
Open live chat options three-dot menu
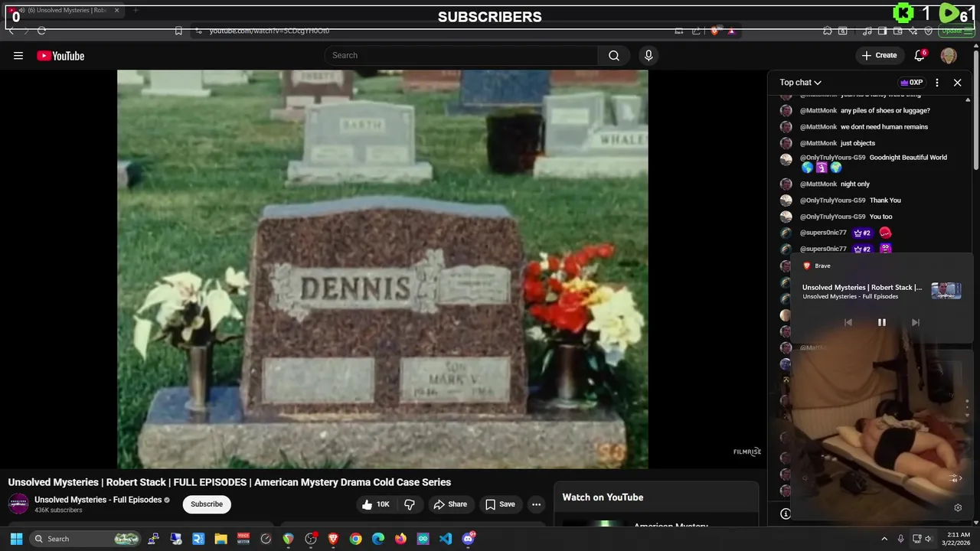point(937,83)
